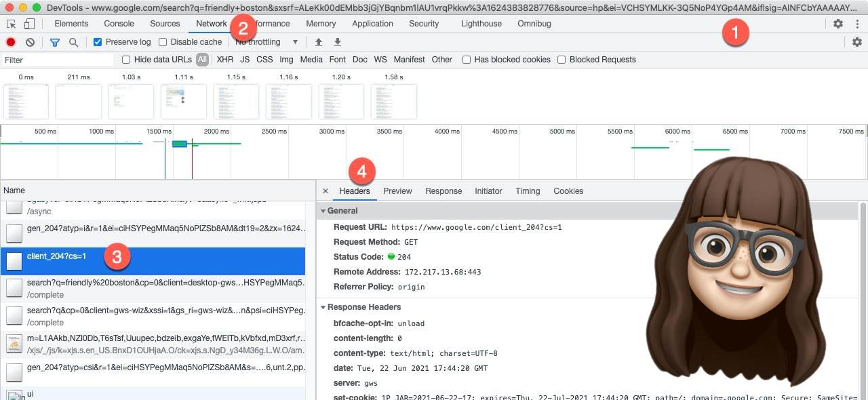Filter requests by XHR

pyautogui.click(x=225, y=60)
